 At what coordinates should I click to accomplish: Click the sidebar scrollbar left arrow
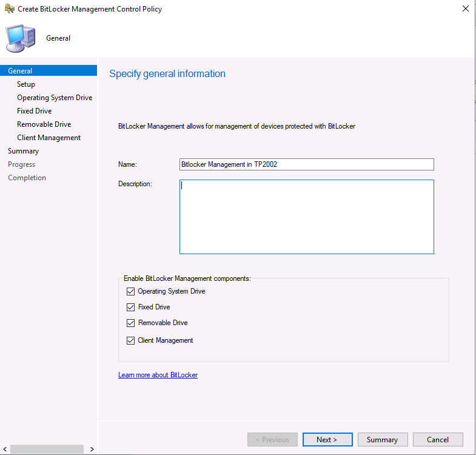5,449
